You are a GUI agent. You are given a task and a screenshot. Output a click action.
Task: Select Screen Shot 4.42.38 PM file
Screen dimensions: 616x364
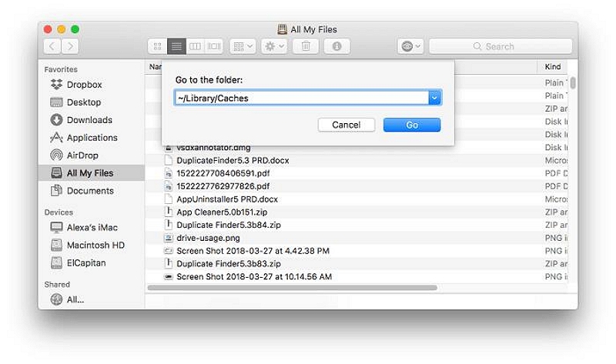253,251
